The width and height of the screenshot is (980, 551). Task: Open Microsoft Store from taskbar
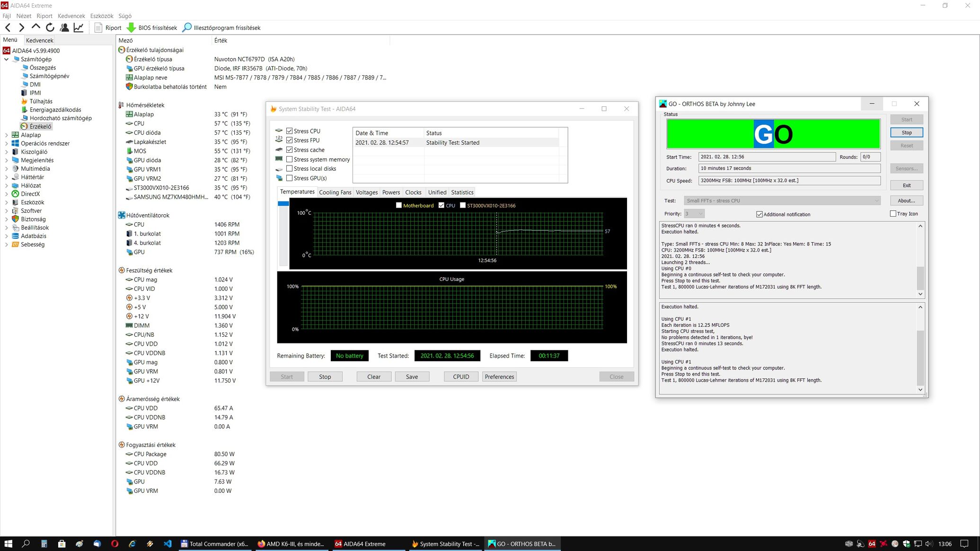[62, 544]
